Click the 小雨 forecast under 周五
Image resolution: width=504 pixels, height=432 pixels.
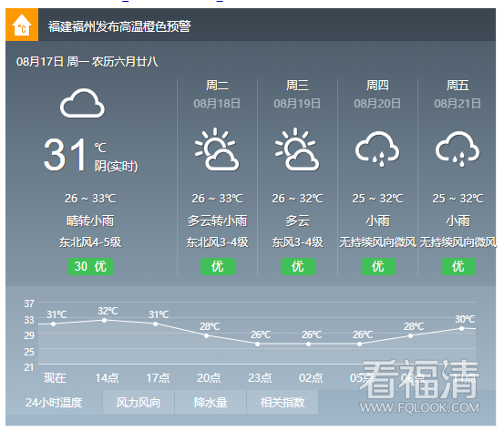458,221
